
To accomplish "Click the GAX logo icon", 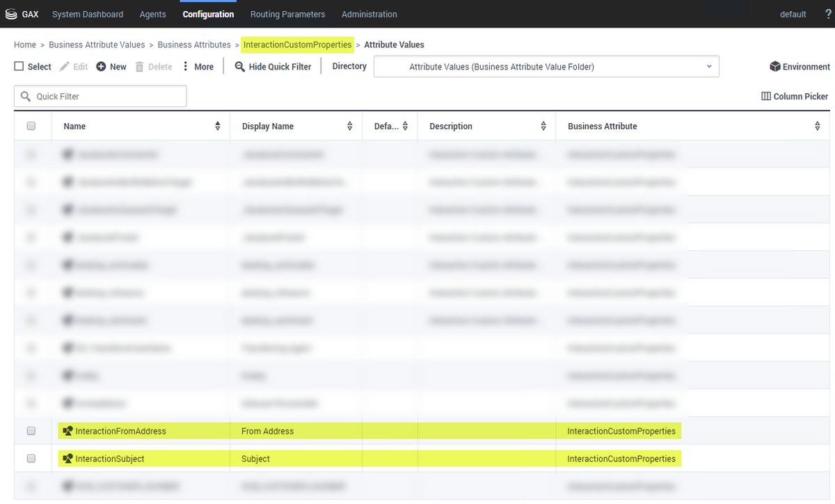I will (x=11, y=14).
